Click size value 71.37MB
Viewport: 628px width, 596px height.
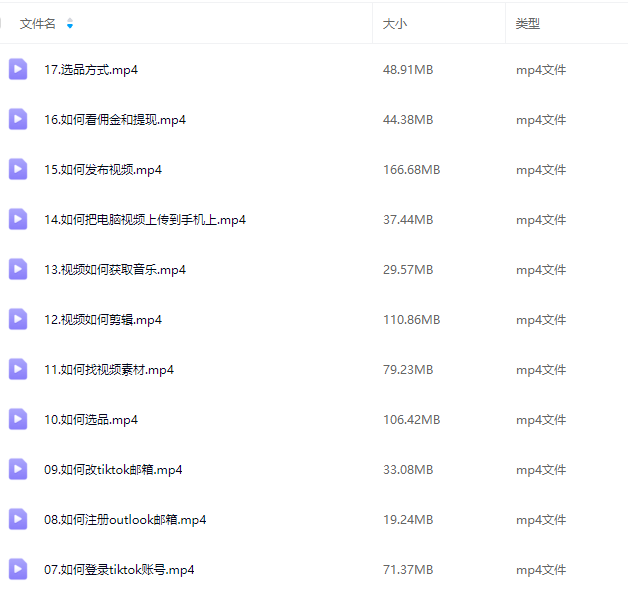pyautogui.click(x=408, y=570)
